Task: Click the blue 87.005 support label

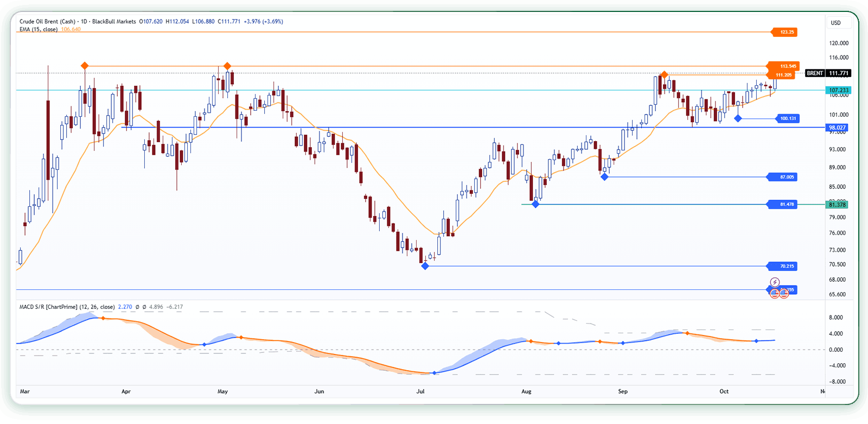Action: [783, 177]
